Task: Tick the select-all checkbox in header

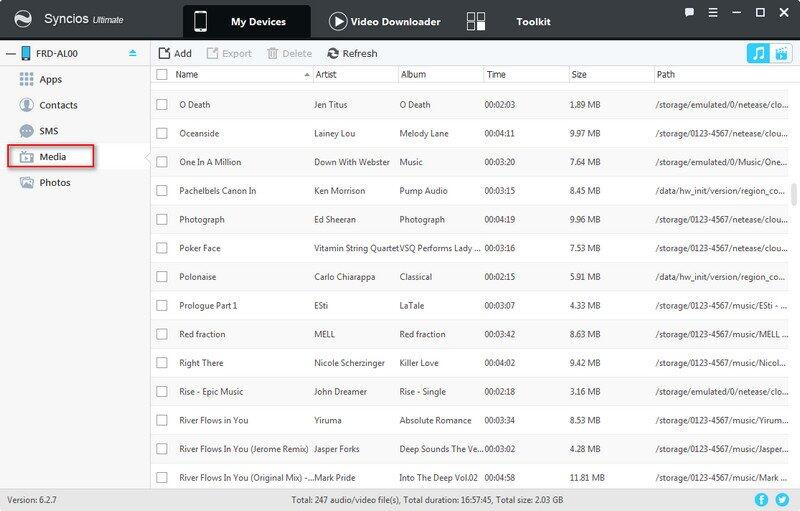Action: (162, 74)
